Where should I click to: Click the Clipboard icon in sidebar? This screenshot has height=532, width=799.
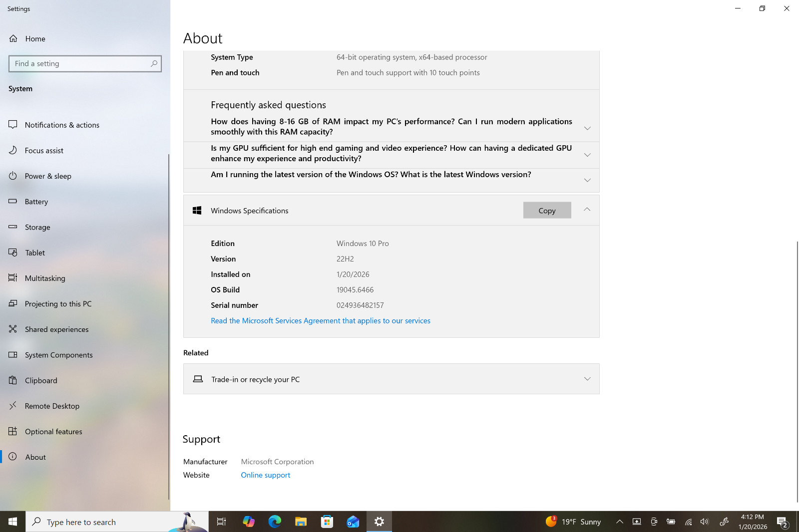tap(13, 380)
